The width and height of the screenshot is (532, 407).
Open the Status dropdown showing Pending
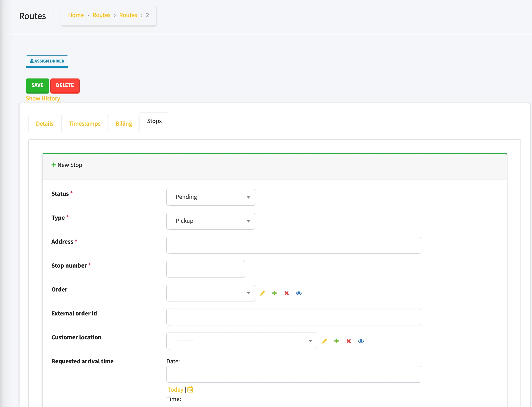click(x=211, y=197)
